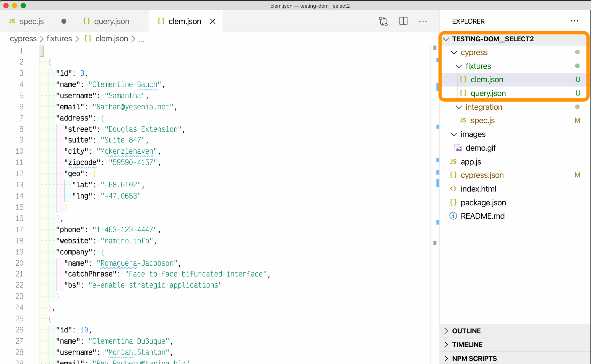Expand the OUTLINE section
This screenshot has height=364, width=591.
pos(466,331)
